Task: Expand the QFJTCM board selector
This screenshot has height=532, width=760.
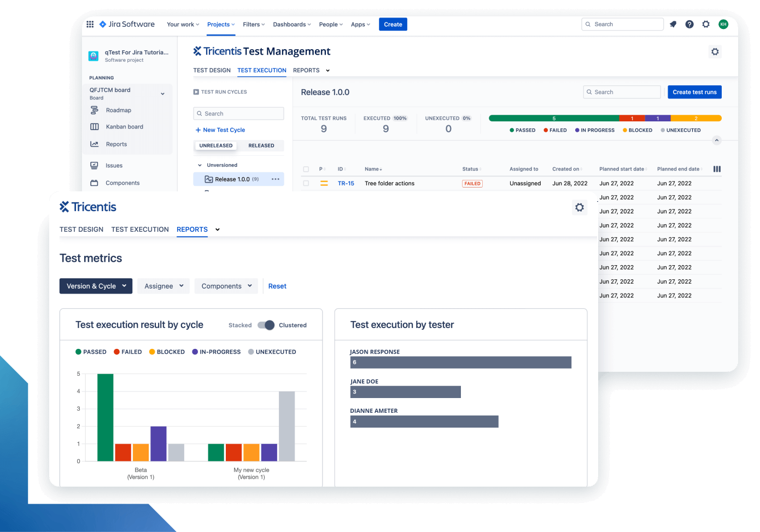Action: click(x=162, y=94)
